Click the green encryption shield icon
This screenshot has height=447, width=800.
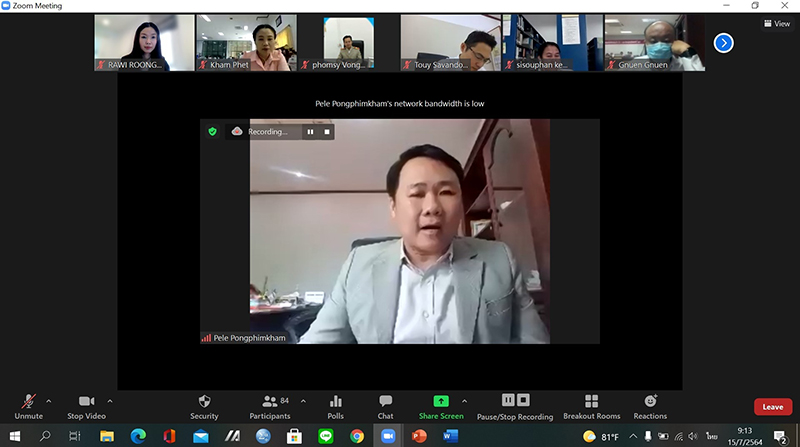[x=212, y=132]
